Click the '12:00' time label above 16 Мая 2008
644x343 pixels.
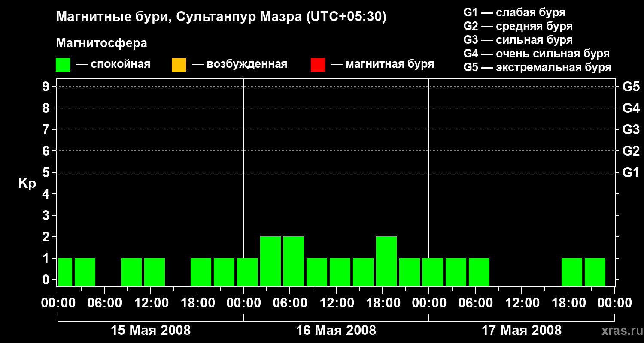tap(336, 303)
